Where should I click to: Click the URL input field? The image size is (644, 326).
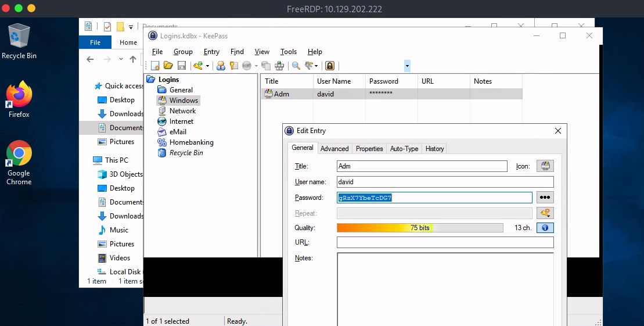[x=445, y=242]
